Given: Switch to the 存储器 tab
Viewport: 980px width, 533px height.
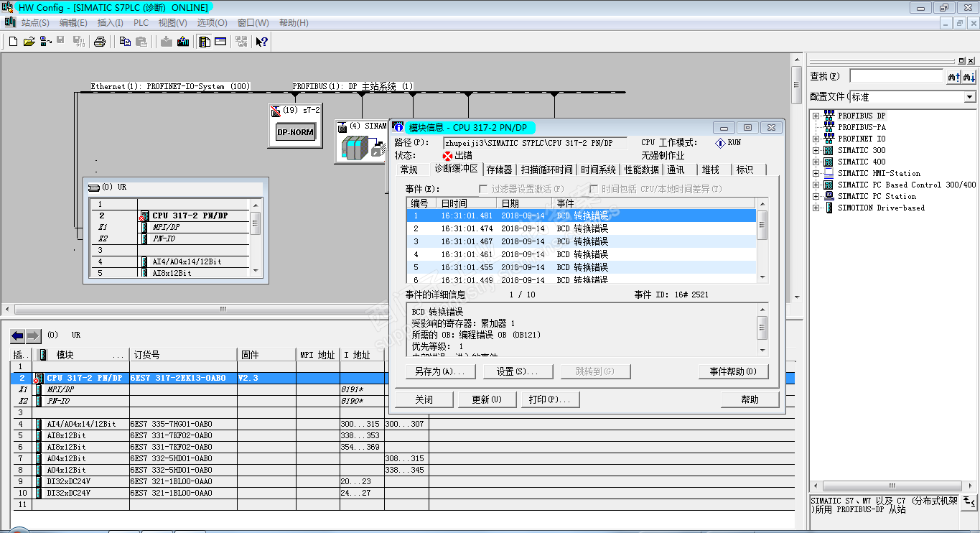Looking at the screenshot, I should 500,170.
